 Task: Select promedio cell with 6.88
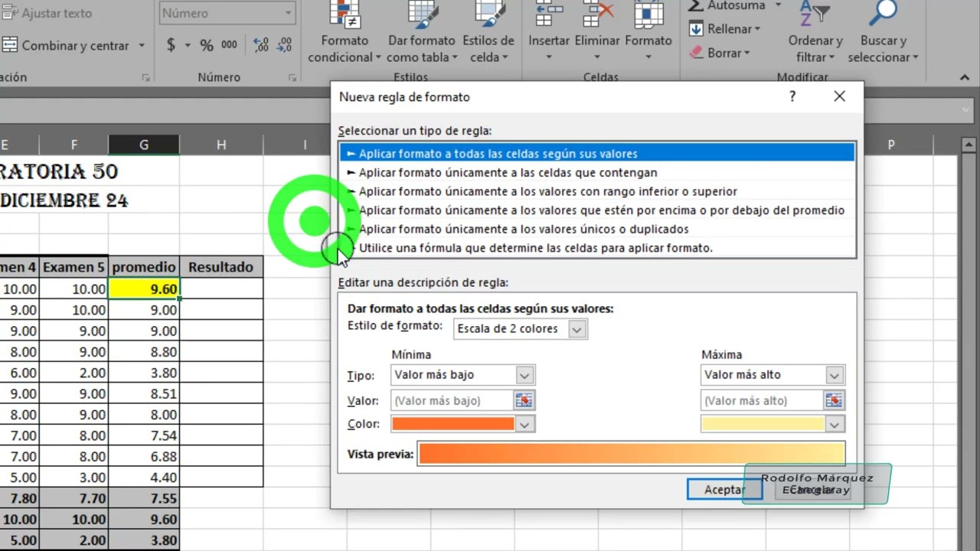144,456
